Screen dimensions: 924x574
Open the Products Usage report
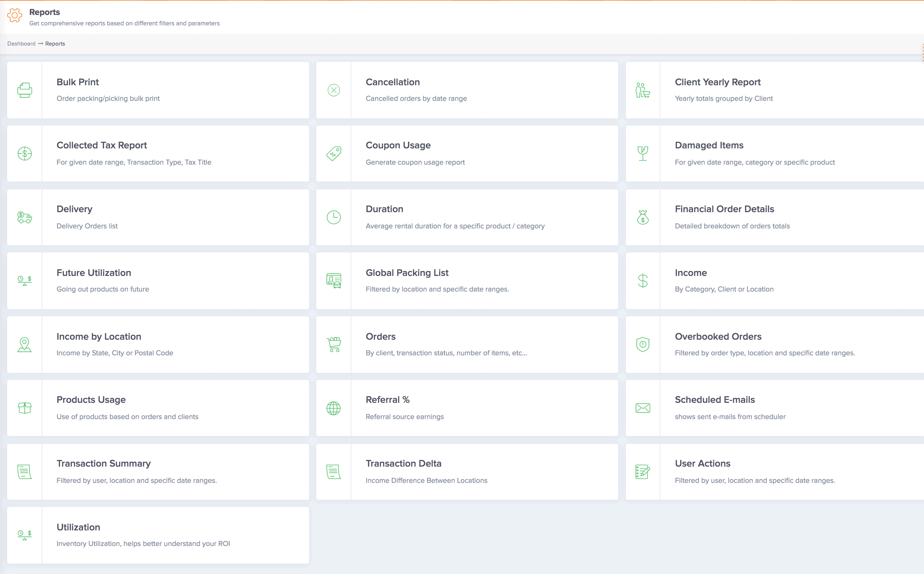coord(91,400)
